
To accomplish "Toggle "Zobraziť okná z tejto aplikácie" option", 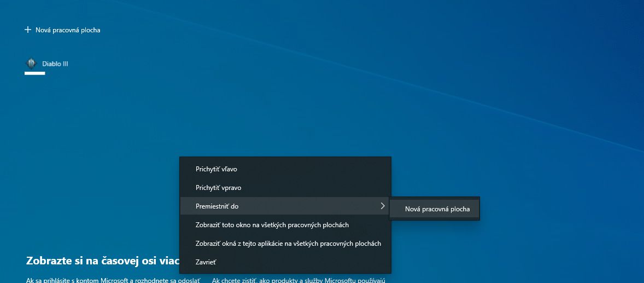I will coord(285,244).
